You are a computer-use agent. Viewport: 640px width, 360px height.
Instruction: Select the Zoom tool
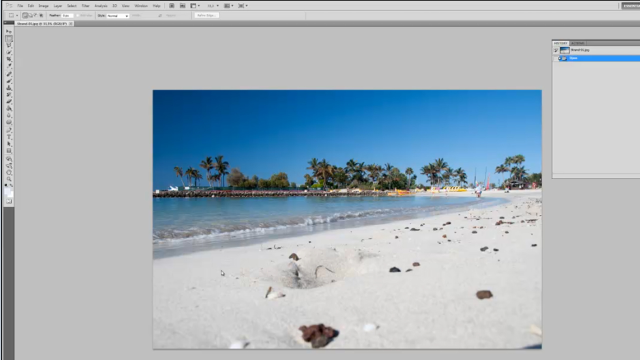[9, 179]
